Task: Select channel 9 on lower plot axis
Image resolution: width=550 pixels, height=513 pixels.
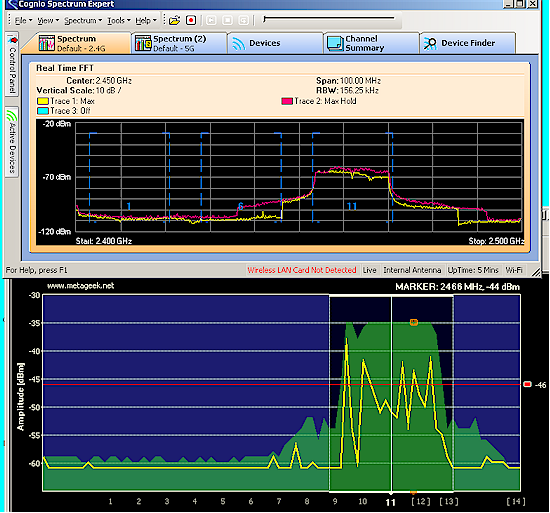Action: coord(335,501)
